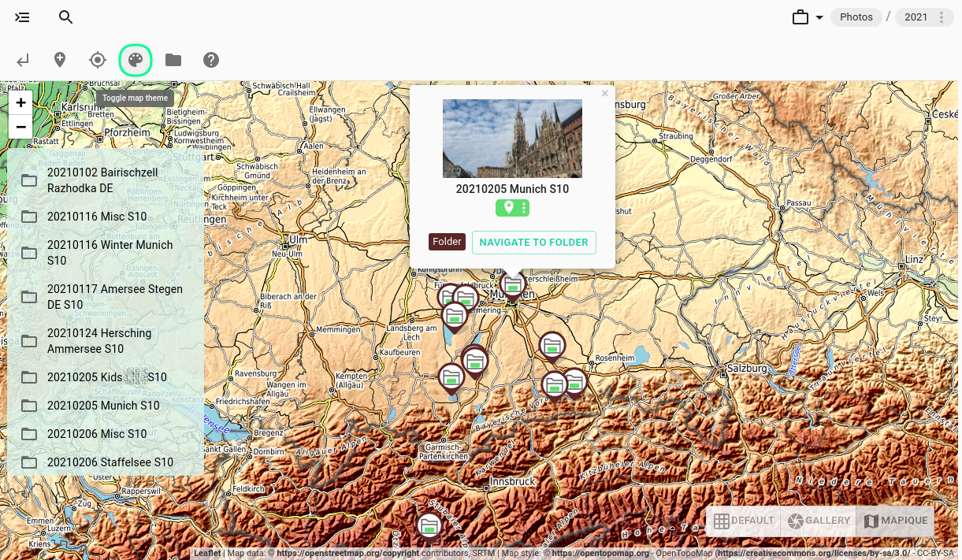Click the folder marker under the Munich popup
This screenshot has width=962, height=560.
(513, 285)
